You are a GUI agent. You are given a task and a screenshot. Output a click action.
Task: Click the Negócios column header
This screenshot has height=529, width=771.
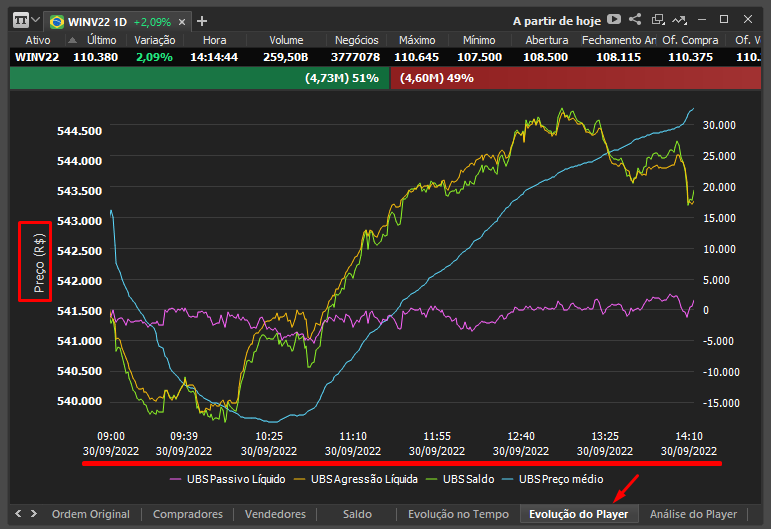356,40
